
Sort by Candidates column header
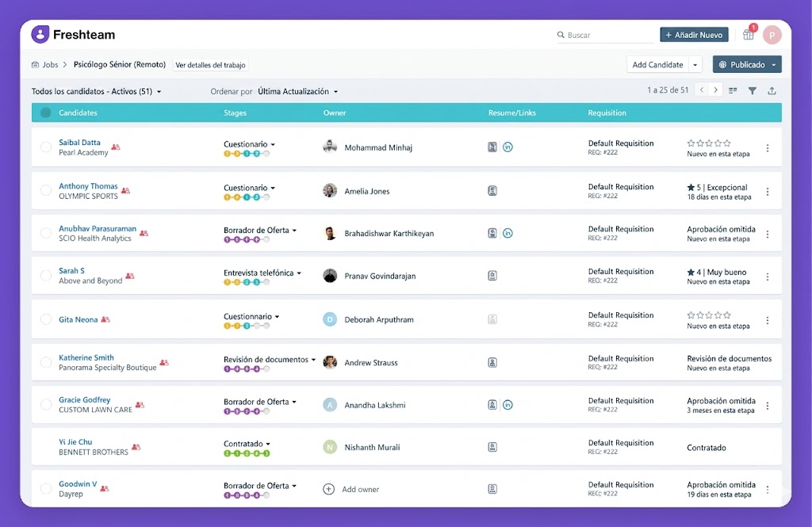78,113
